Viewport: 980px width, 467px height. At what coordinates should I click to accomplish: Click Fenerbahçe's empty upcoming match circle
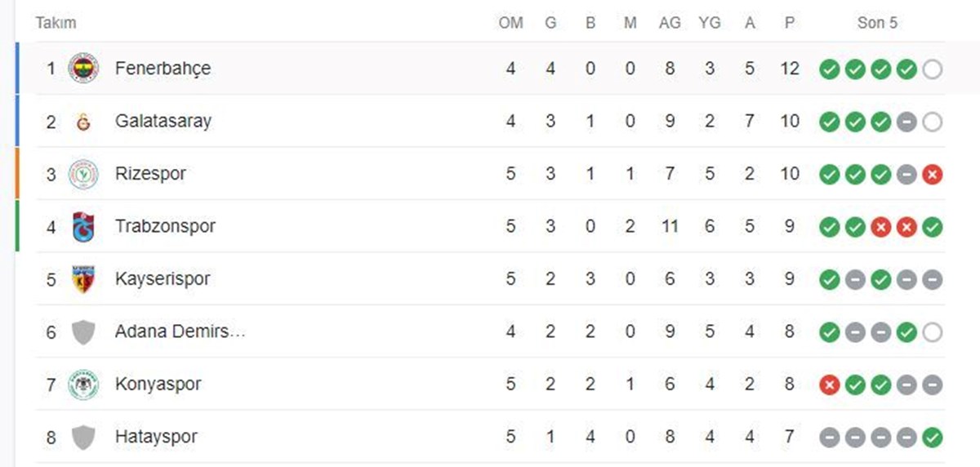(932, 69)
